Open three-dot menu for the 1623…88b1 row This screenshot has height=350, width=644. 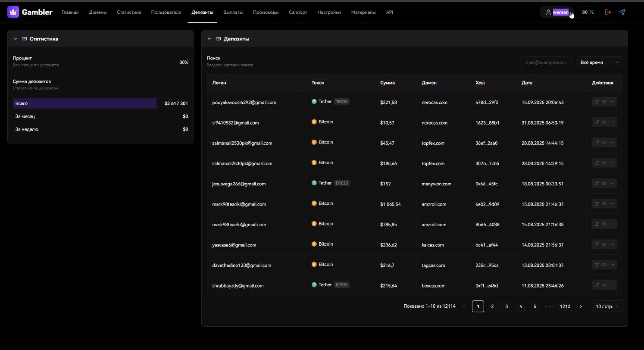coord(612,122)
